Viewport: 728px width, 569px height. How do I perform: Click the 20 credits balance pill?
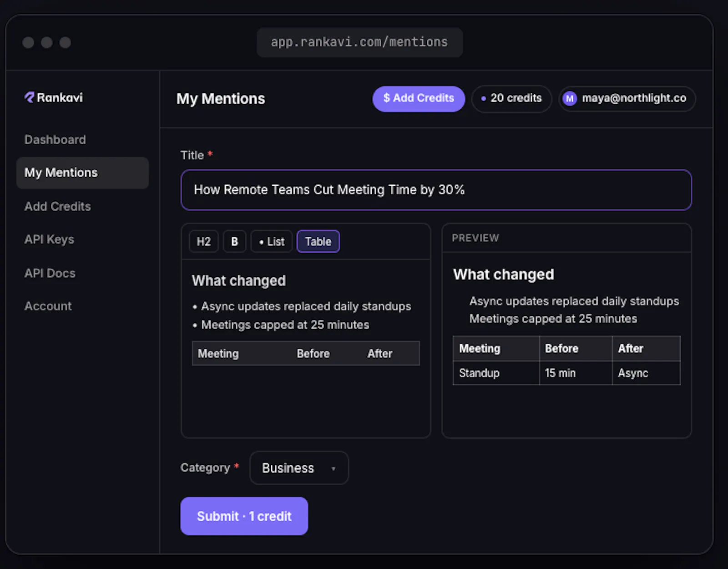pos(511,98)
